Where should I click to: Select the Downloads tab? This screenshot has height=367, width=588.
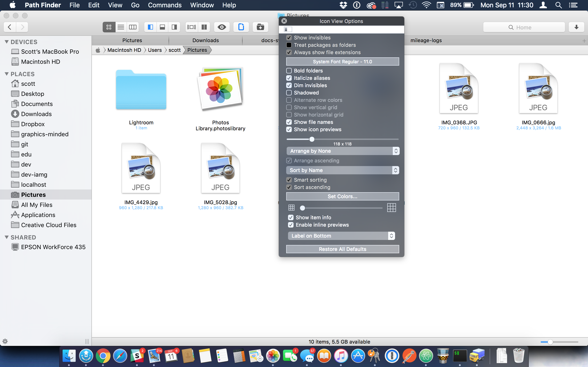tap(206, 40)
